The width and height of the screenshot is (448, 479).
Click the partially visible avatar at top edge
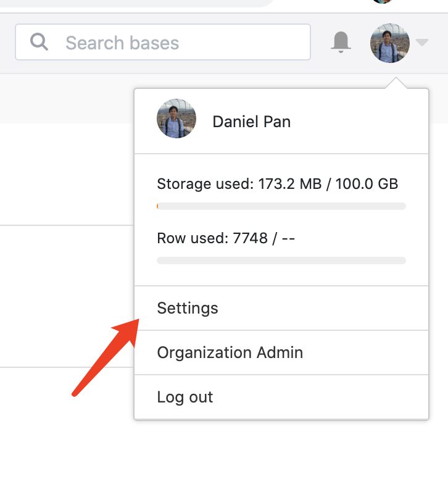tap(383, 2)
